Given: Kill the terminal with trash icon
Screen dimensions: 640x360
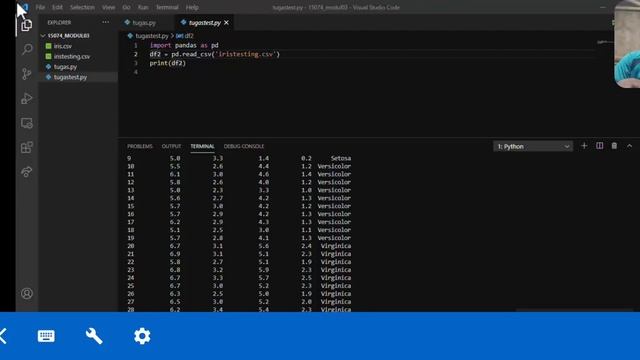Looking at the screenshot, I should tap(614, 146).
